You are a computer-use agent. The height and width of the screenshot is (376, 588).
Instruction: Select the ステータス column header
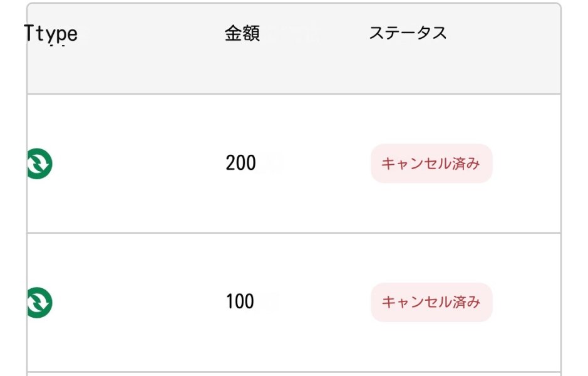(408, 33)
